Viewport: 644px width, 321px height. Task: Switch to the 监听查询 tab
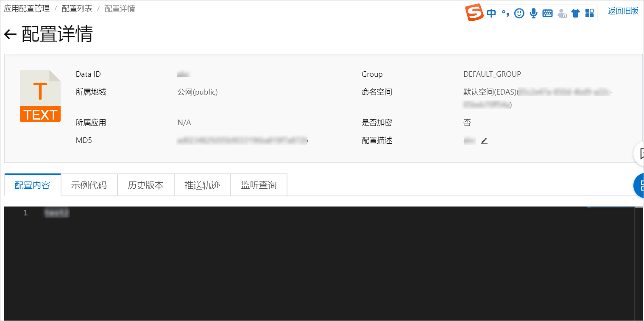(x=259, y=185)
